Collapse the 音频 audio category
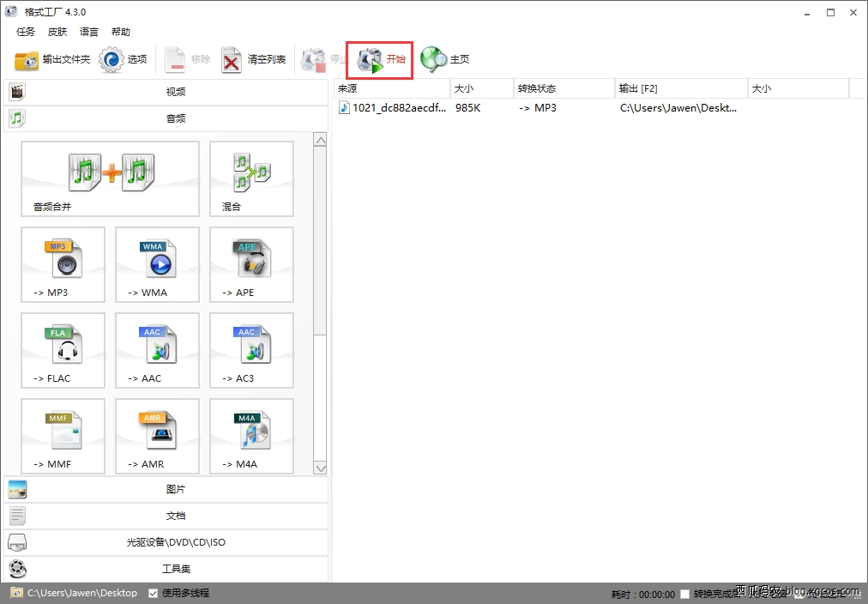This screenshot has width=868, height=604. click(166, 118)
